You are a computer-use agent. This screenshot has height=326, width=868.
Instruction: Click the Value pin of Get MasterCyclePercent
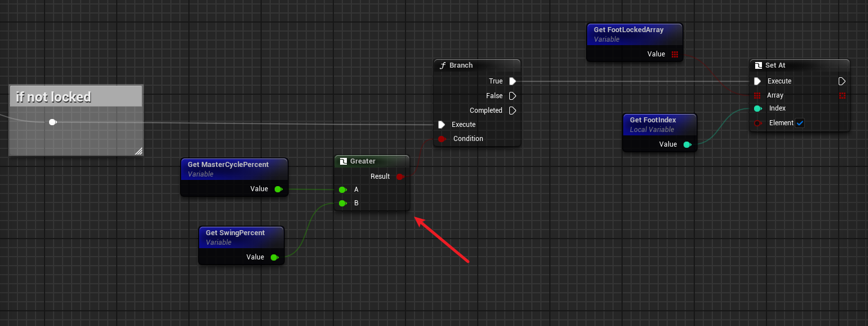[x=278, y=189]
